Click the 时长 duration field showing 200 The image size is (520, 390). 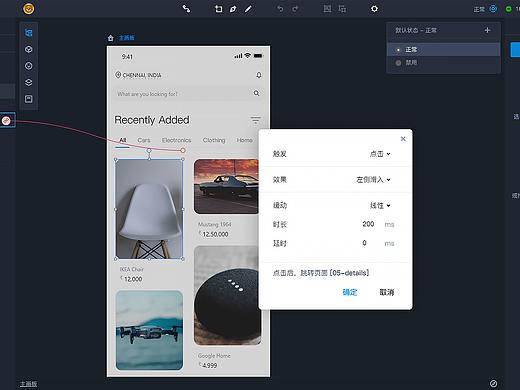tap(368, 224)
